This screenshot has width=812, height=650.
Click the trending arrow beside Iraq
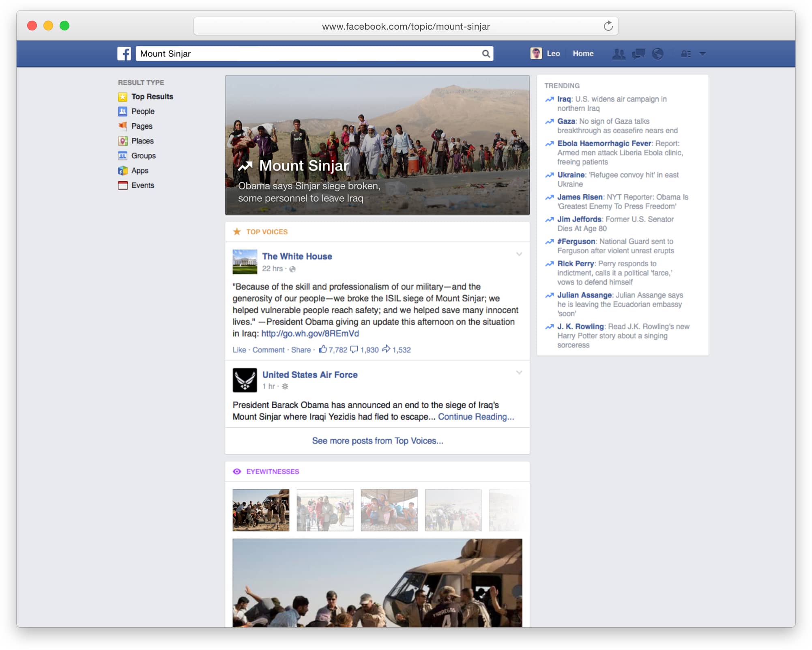[x=549, y=99]
